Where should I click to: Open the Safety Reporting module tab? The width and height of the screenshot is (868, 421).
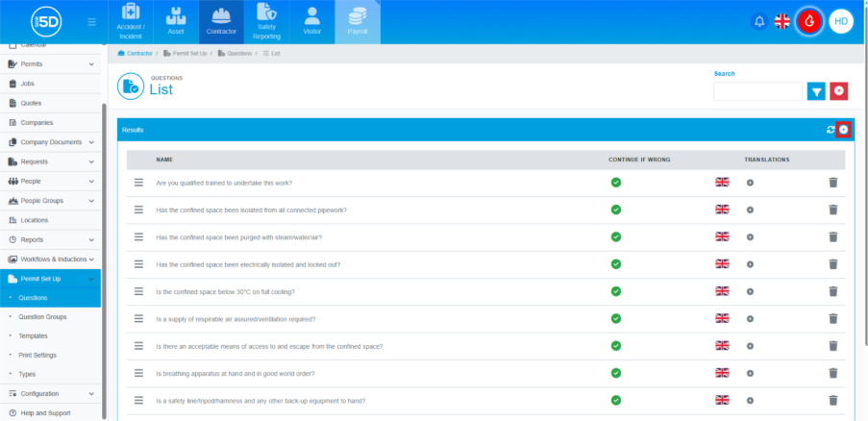coord(266,22)
